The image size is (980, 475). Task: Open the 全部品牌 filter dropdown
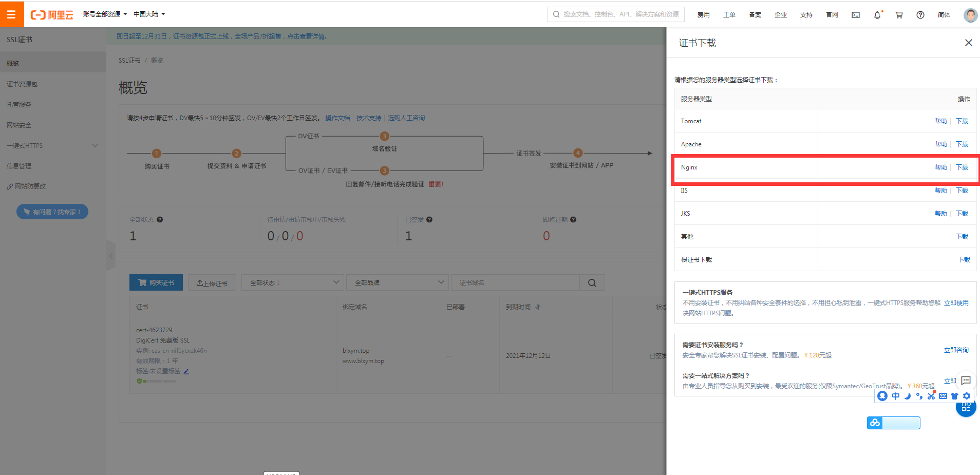pyautogui.click(x=397, y=283)
